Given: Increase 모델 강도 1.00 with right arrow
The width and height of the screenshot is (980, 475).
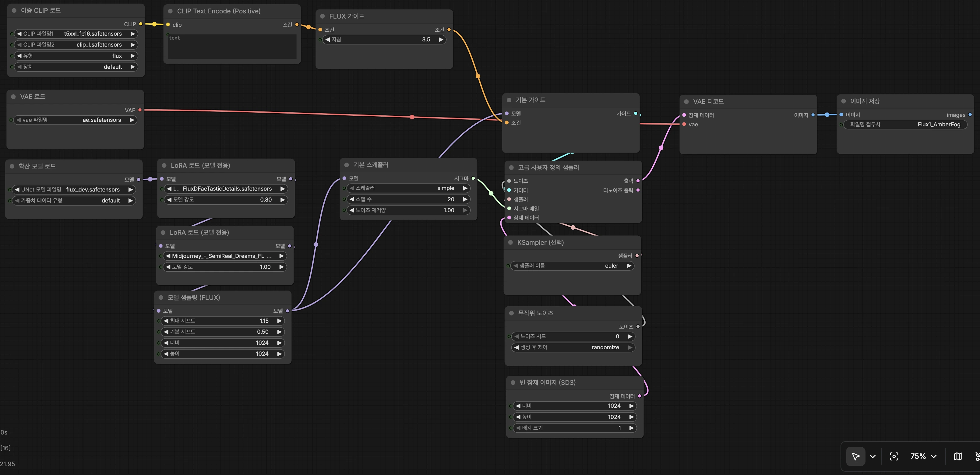Looking at the screenshot, I should click(x=281, y=267).
